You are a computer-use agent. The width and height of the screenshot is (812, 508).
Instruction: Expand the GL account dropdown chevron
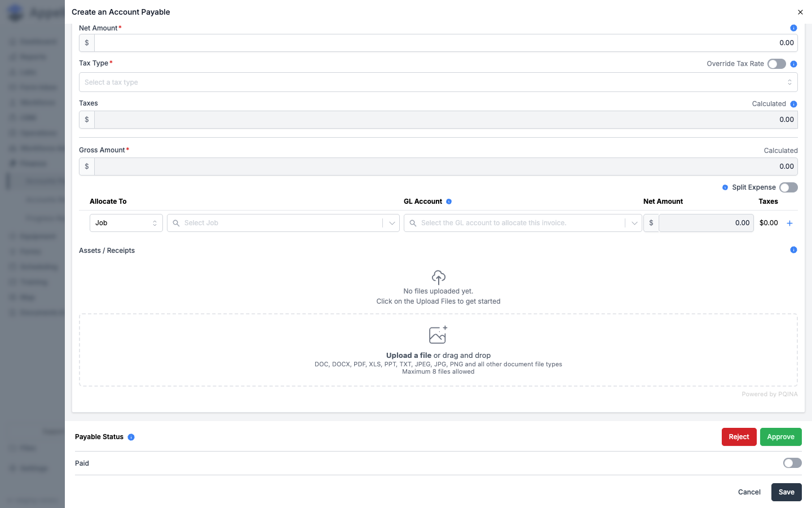point(634,223)
